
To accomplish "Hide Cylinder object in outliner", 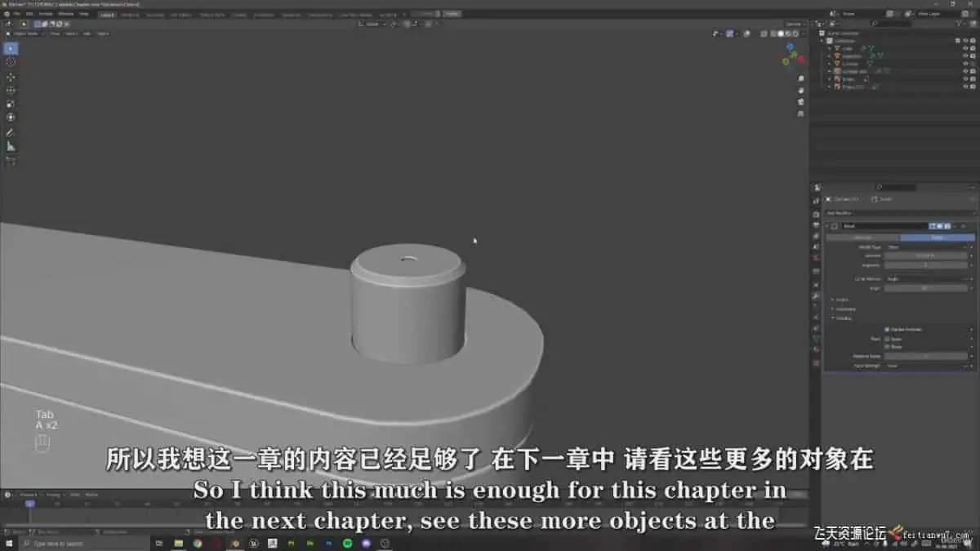I will pos(965,64).
